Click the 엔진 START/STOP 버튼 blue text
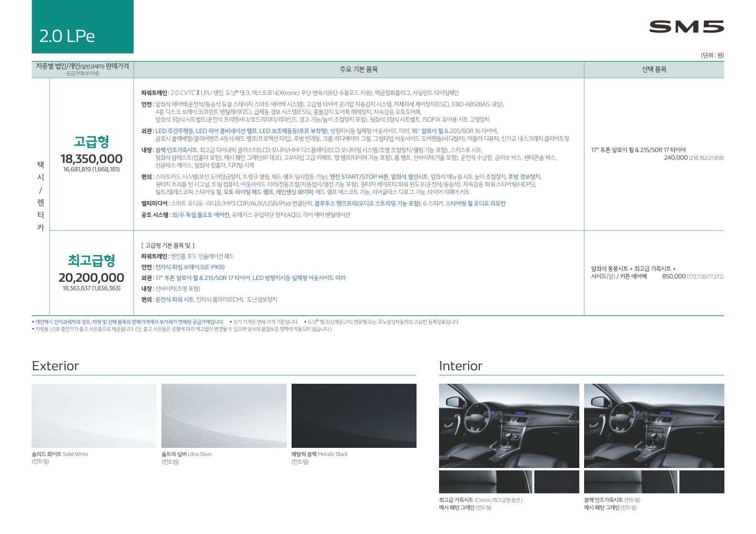 [359, 177]
